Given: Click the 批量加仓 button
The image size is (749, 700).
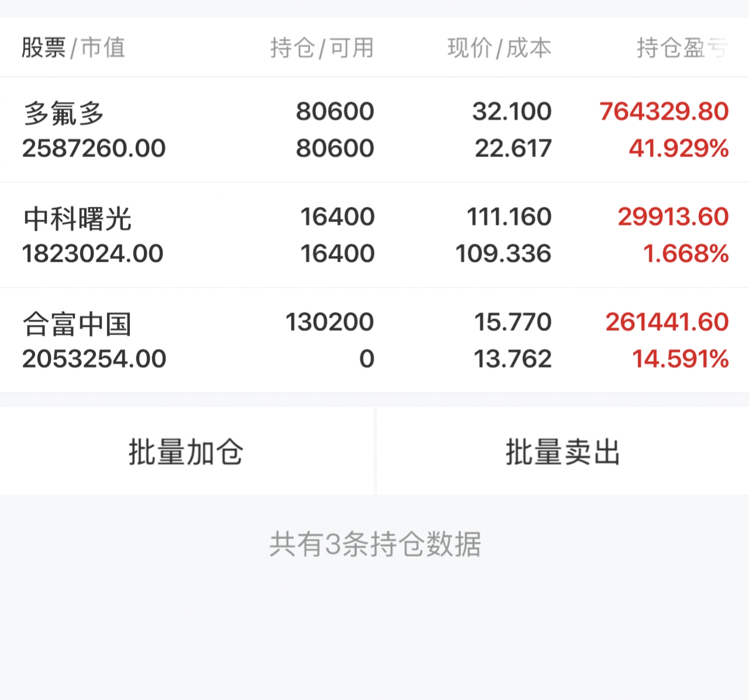Looking at the screenshot, I should (186, 451).
